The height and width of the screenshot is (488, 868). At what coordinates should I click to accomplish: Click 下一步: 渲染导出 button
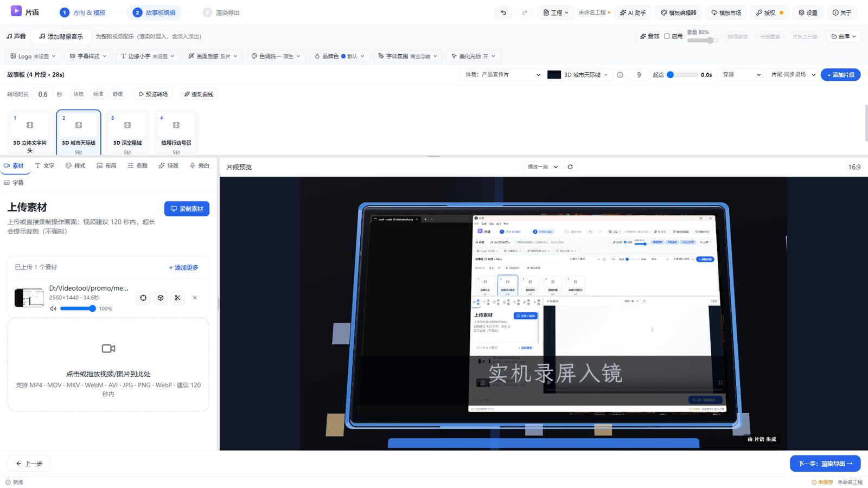pyautogui.click(x=825, y=464)
